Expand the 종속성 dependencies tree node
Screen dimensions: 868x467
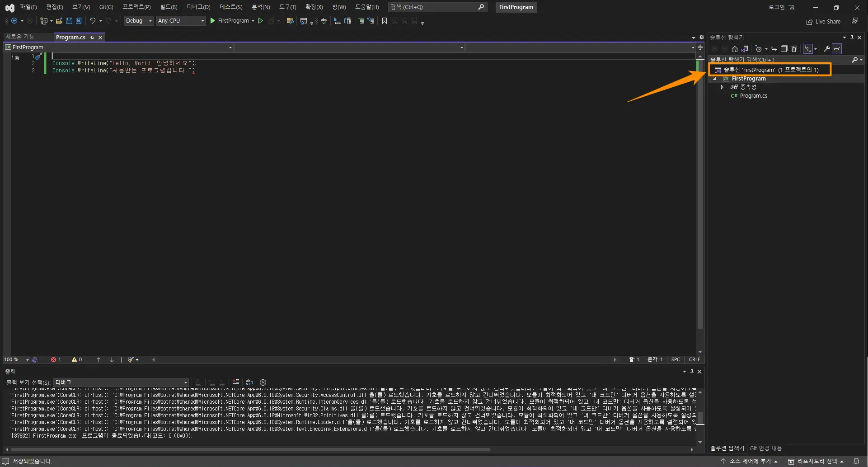click(x=722, y=87)
